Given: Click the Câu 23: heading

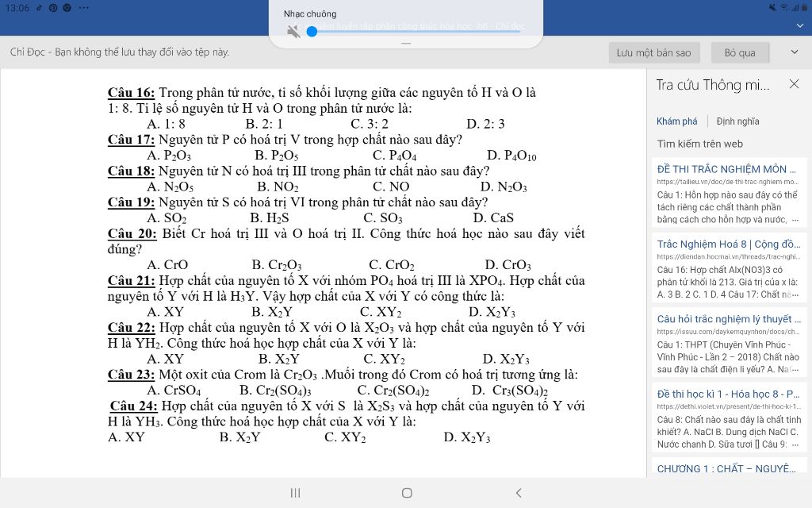Looking at the screenshot, I should [131, 375].
